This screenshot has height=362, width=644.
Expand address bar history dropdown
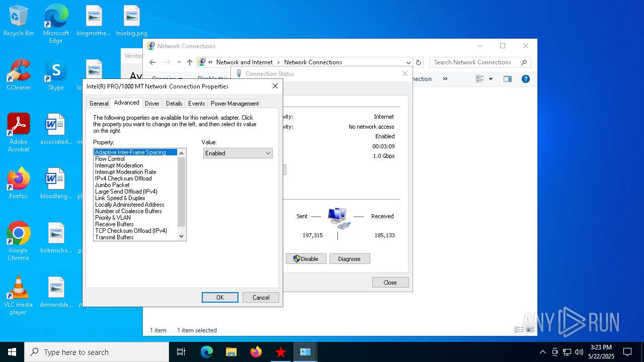click(408, 62)
